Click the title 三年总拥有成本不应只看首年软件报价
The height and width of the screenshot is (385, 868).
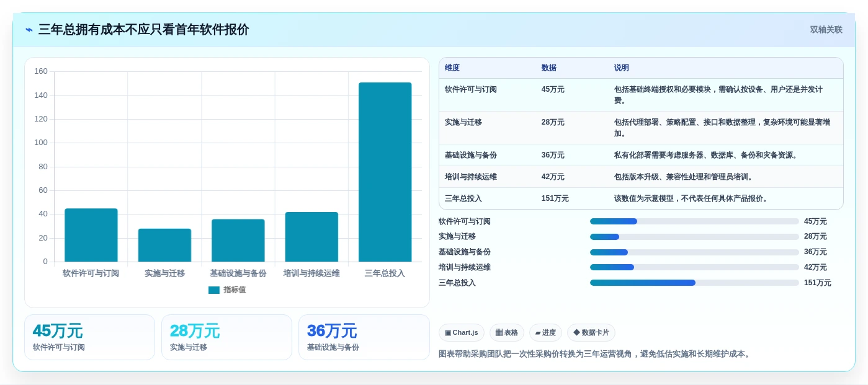144,30
